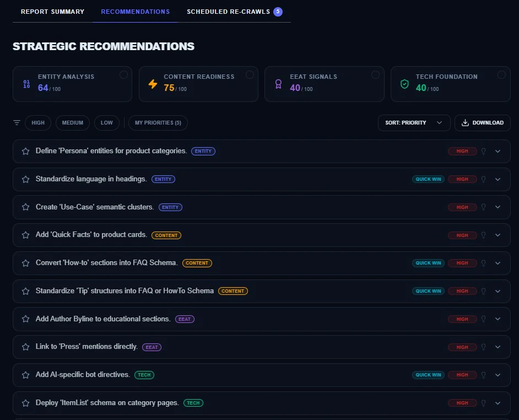Open the Scheduled Re-Crawls tab

[234, 12]
